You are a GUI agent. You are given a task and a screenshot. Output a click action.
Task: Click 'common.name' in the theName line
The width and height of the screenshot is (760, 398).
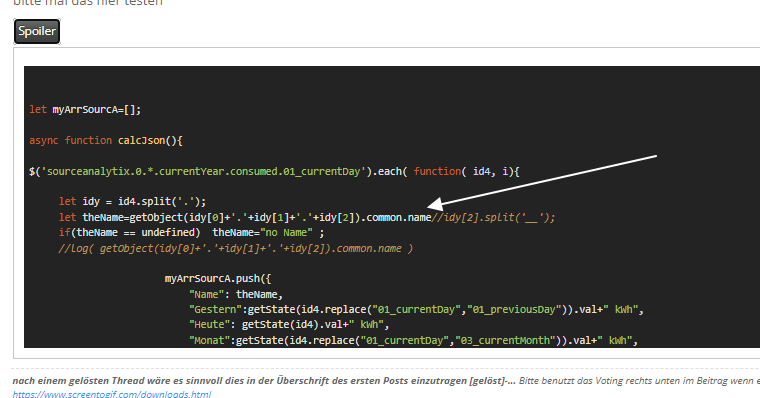tap(399, 218)
